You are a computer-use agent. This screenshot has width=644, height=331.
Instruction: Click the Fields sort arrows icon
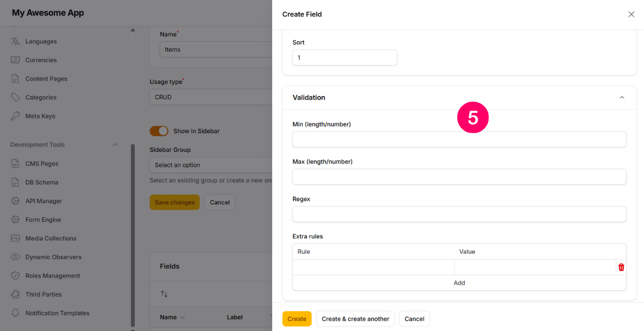[x=164, y=294]
